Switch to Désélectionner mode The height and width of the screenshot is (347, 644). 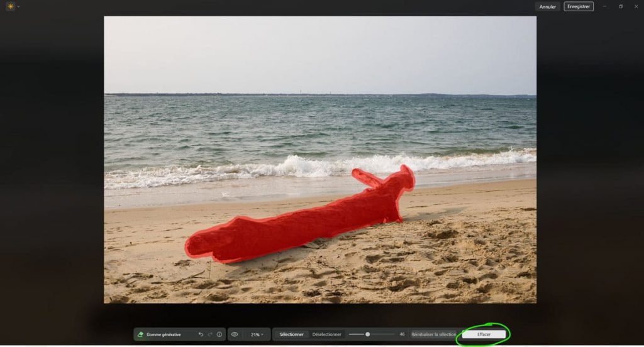click(x=327, y=334)
